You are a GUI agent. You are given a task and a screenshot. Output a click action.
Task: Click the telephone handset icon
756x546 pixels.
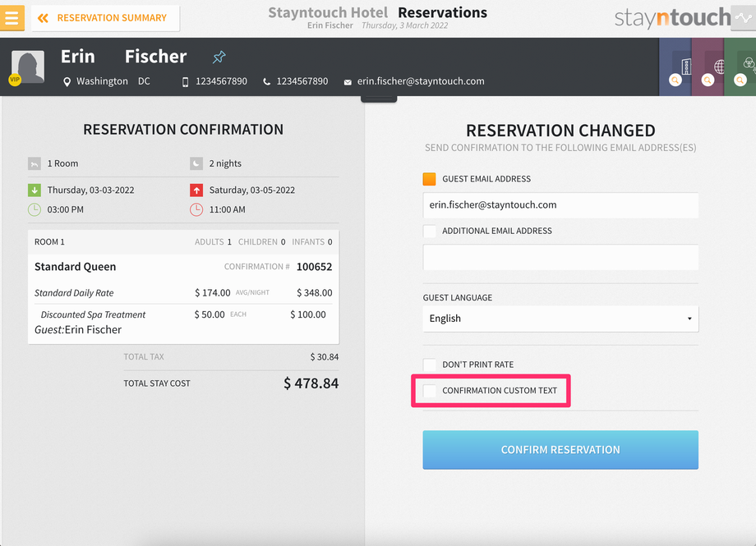[x=266, y=82]
